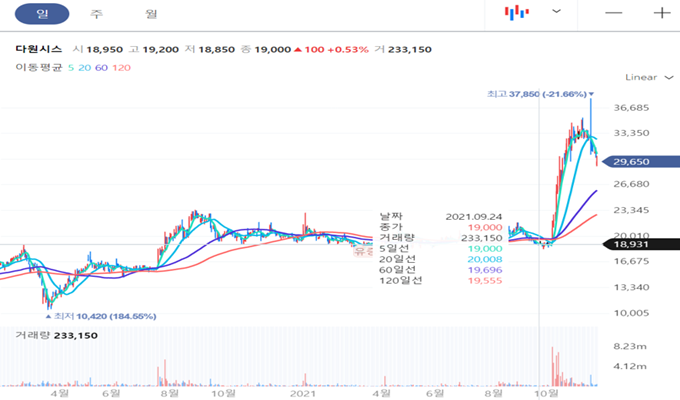The width and height of the screenshot is (680, 400).
Task: Click the open price 18,950
Action: (105, 49)
